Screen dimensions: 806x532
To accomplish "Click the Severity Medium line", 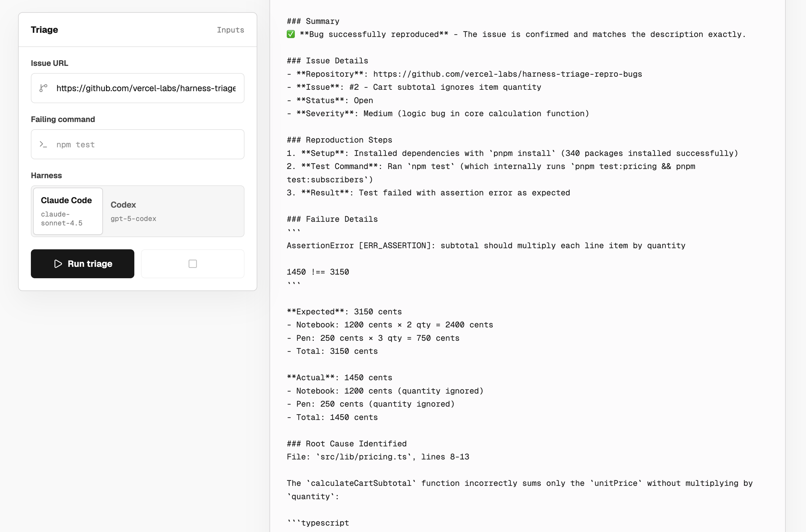I will (438, 113).
